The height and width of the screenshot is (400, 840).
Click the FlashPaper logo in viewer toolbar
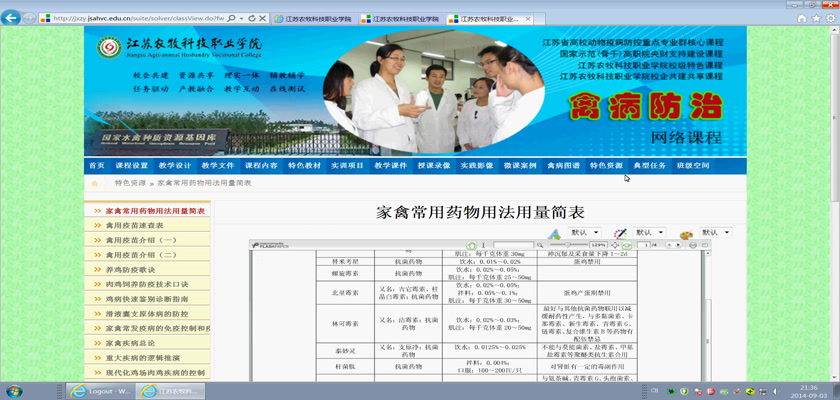click(x=271, y=245)
